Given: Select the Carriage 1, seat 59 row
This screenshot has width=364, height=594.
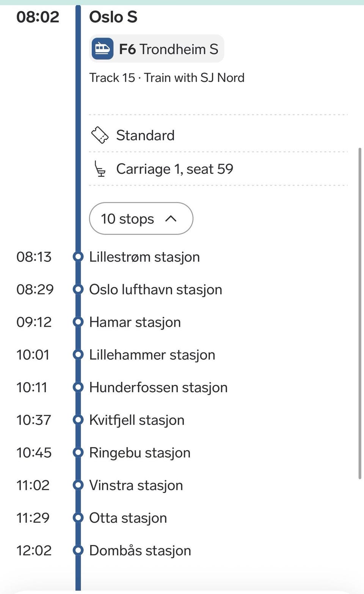Looking at the screenshot, I should click(x=218, y=169).
